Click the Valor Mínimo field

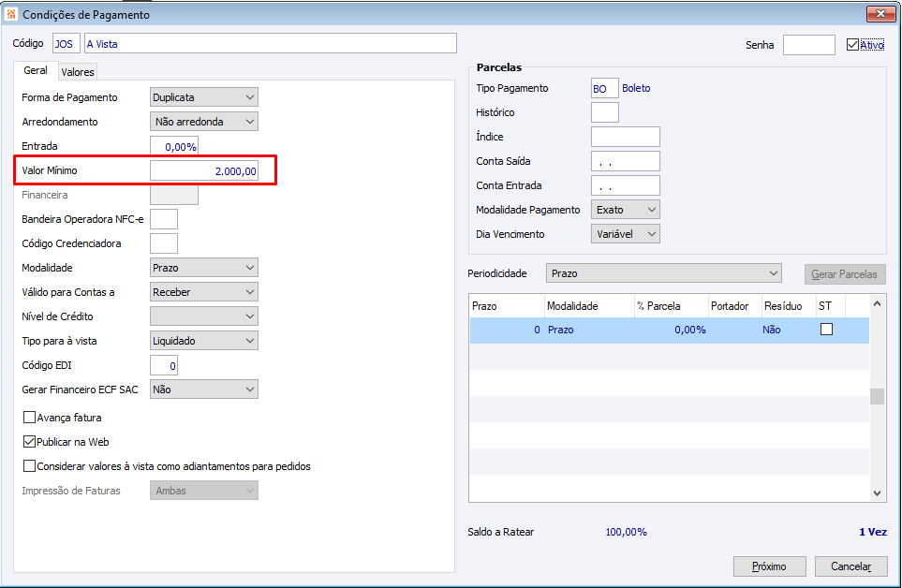tap(203, 170)
